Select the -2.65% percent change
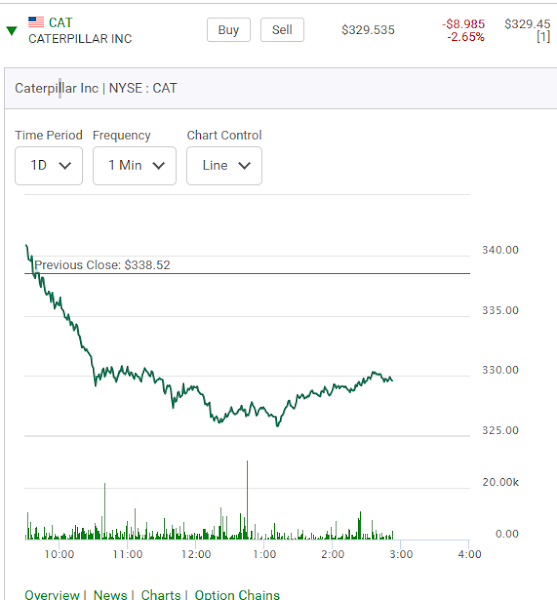The height and width of the screenshot is (600, 557). click(x=466, y=37)
